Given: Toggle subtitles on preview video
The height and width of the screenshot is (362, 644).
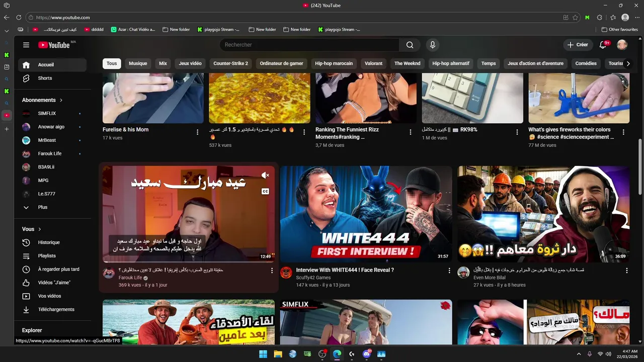Looking at the screenshot, I should (265, 192).
